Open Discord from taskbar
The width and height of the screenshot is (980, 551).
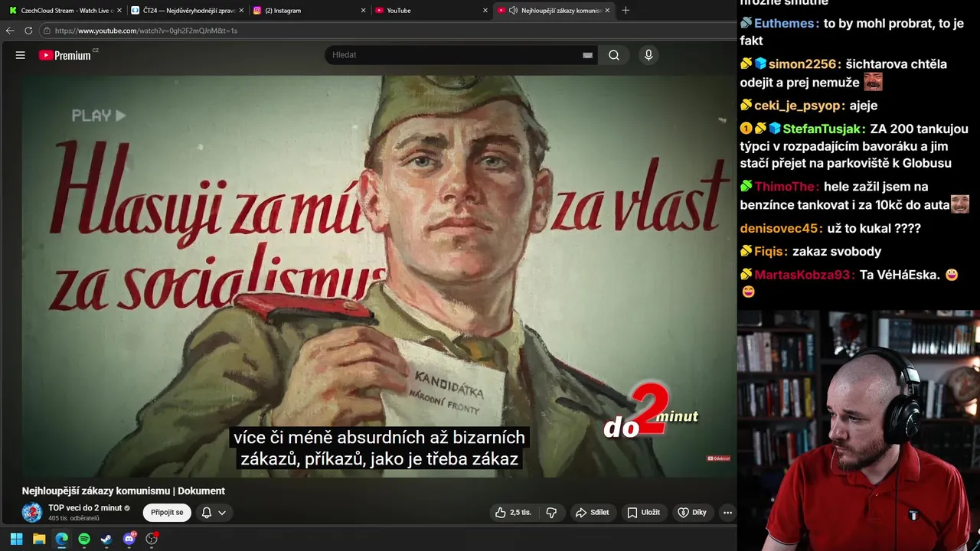click(129, 539)
